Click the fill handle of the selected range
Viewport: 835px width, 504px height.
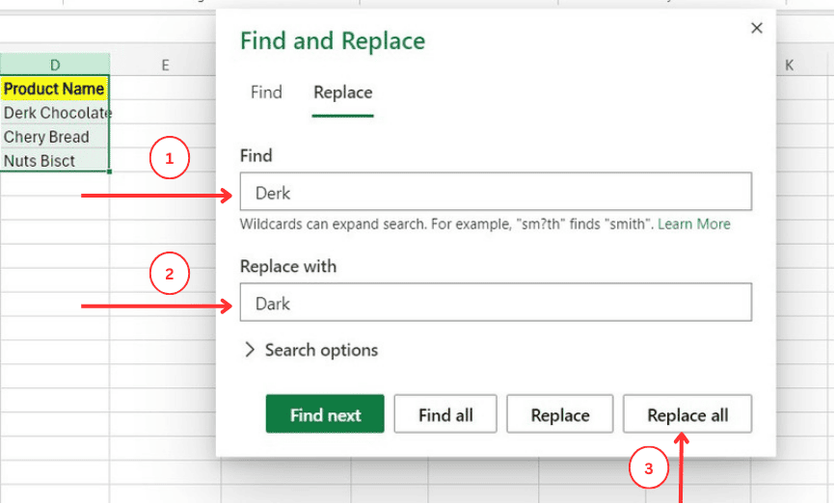(110, 172)
